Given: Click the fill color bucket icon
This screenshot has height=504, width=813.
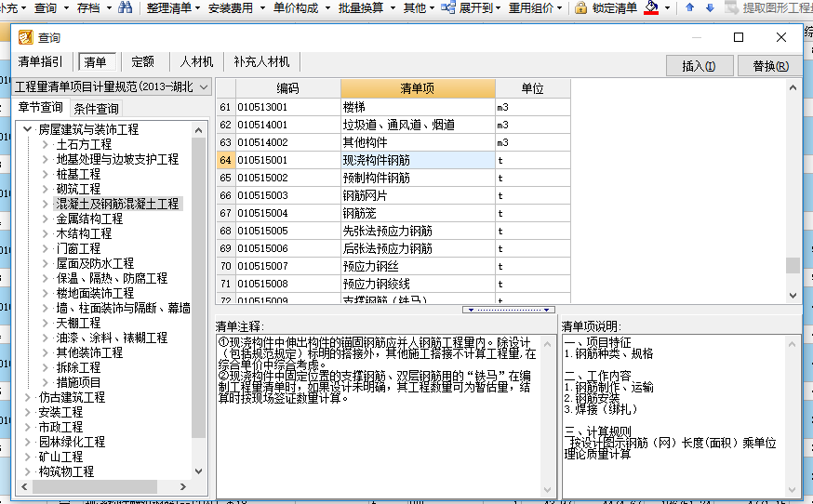Looking at the screenshot, I should (x=651, y=8).
